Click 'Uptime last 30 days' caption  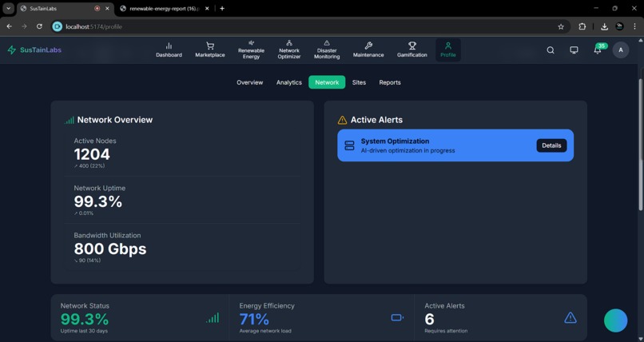click(x=85, y=331)
